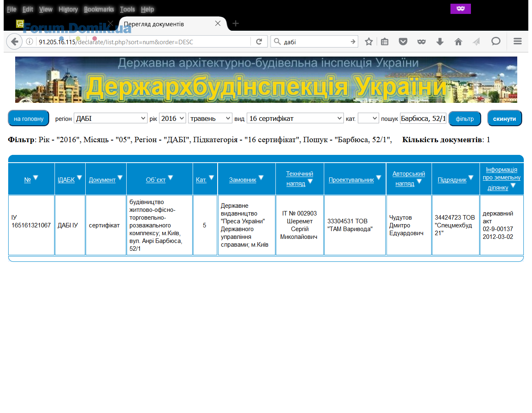Sort by Кат. column arrow

[211, 177]
